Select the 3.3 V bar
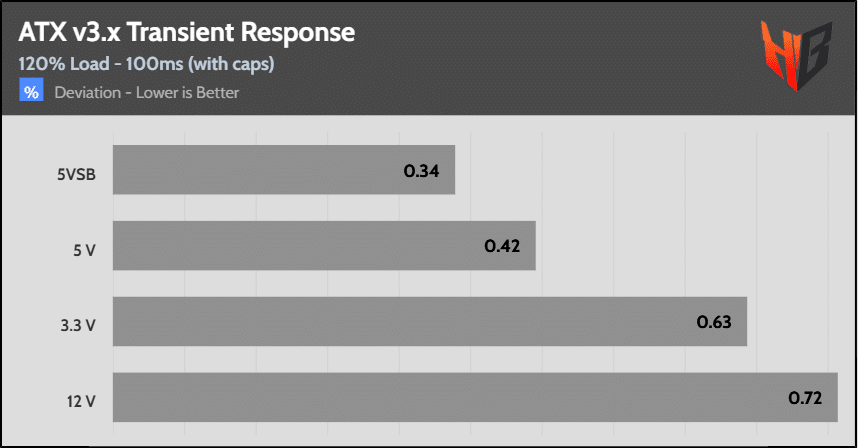The image size is (858, 448). [x=430, y=322]
